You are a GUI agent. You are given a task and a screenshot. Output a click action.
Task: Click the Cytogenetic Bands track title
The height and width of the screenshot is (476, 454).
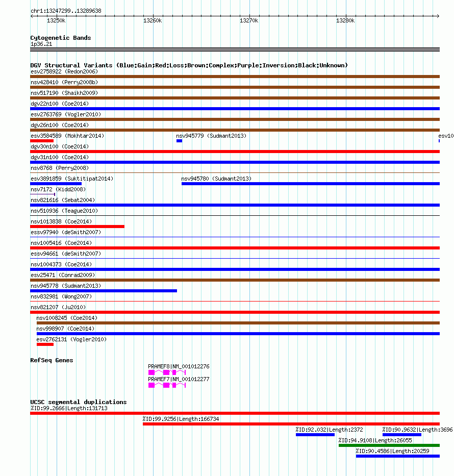61,38
